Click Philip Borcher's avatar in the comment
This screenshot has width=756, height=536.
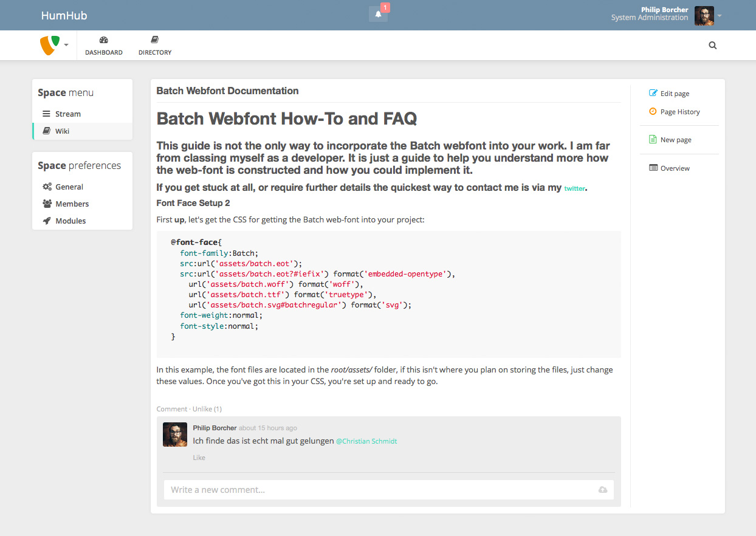coord(175,435)
